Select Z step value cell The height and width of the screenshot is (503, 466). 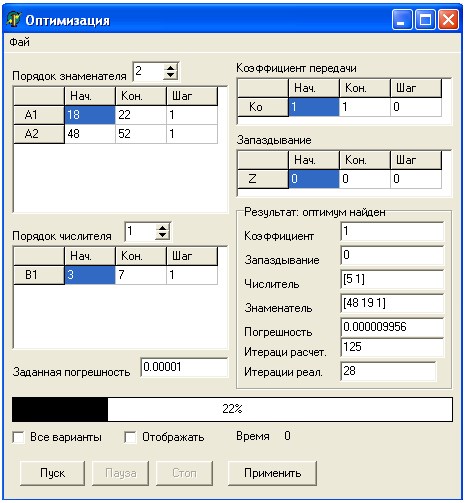point(416,179)
